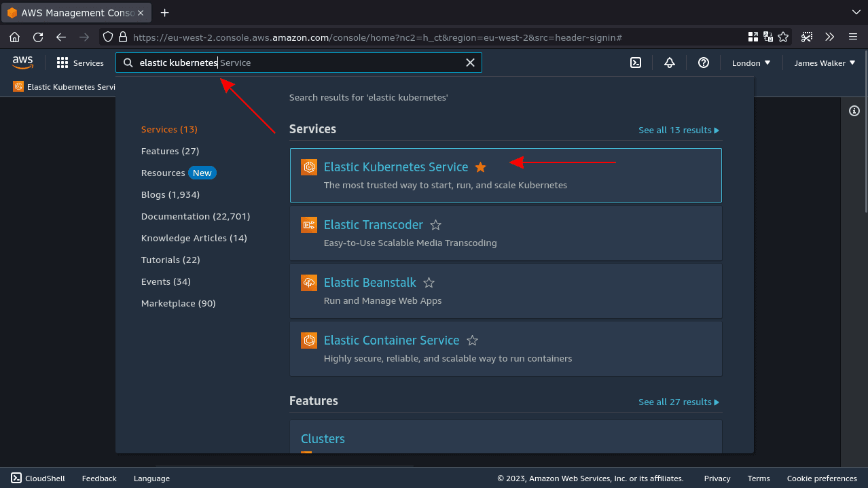Open the Elastic Beanstalk link

pos(370,283)
